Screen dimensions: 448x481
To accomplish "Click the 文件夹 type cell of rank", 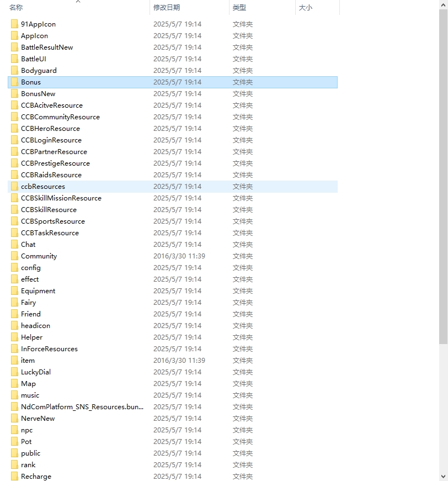I will click(x=242, y=465).
